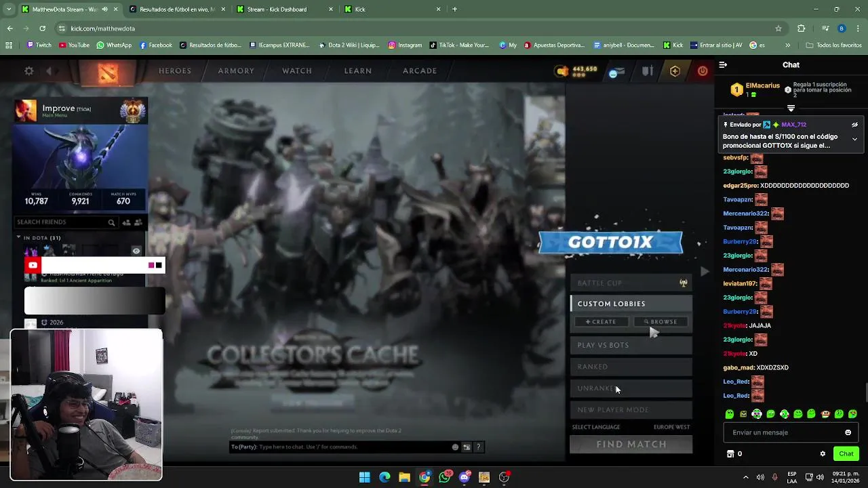Click the Dota 2 logo home button

108,73
